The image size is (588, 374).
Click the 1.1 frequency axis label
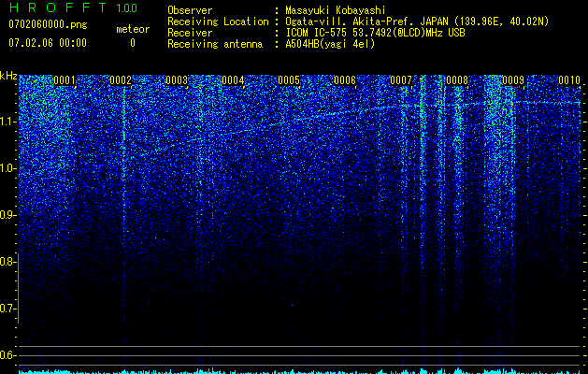7,122
